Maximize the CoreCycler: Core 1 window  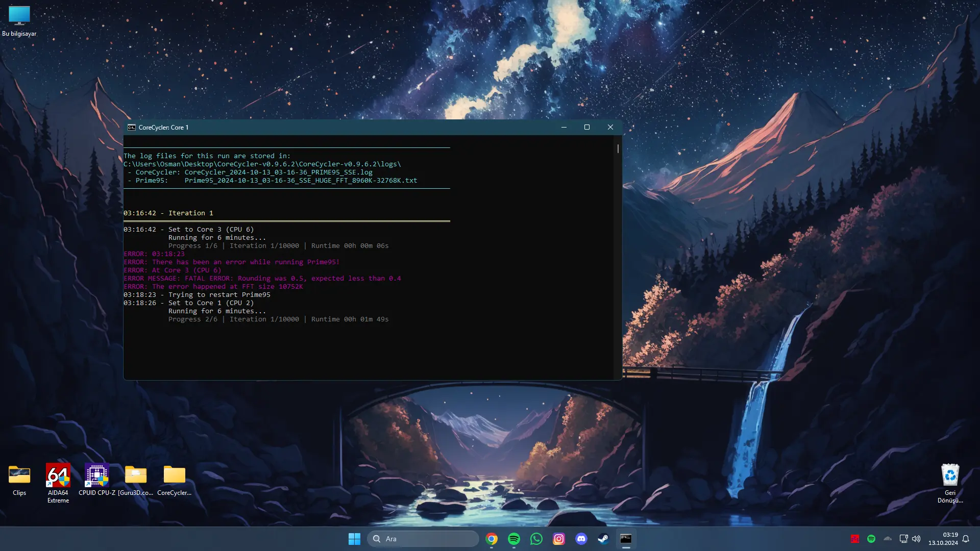pos(587,128)
